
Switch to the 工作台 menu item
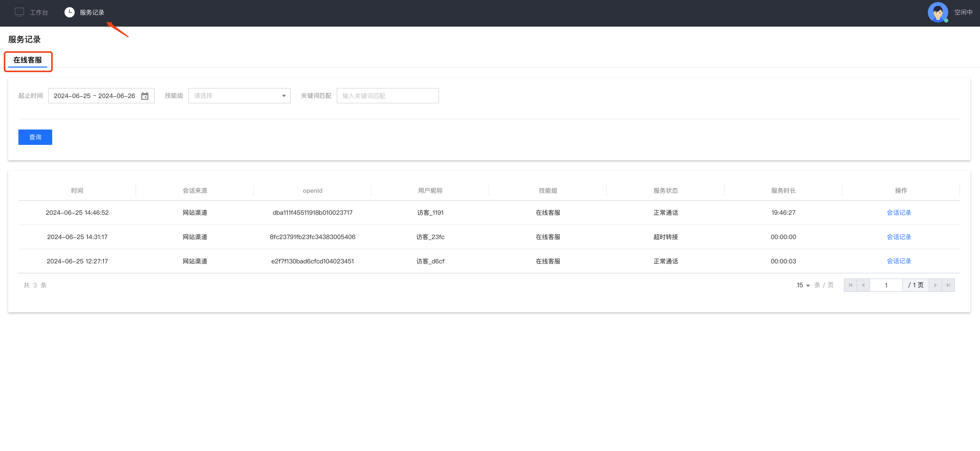[x=38, y=13]
